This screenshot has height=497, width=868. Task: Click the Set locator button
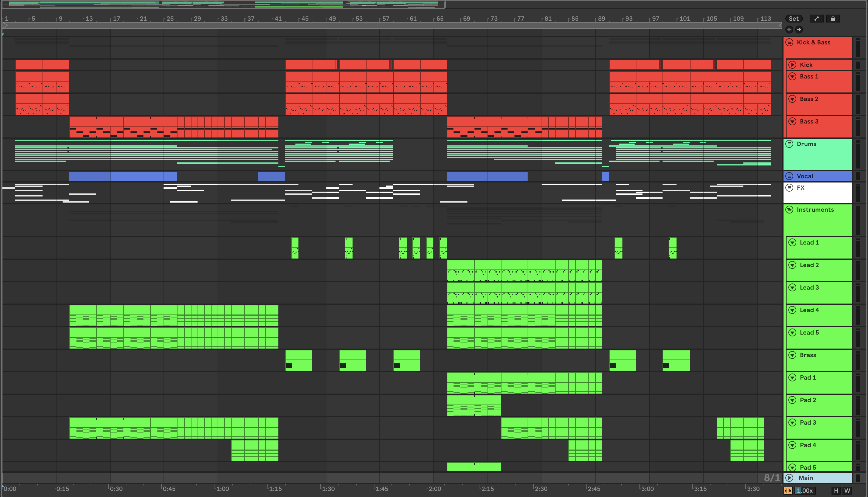click(794, 19)
